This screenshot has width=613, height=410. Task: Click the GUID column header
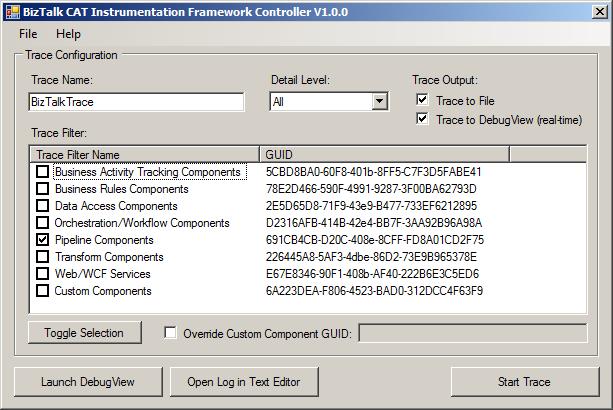[x=384, y=154]
